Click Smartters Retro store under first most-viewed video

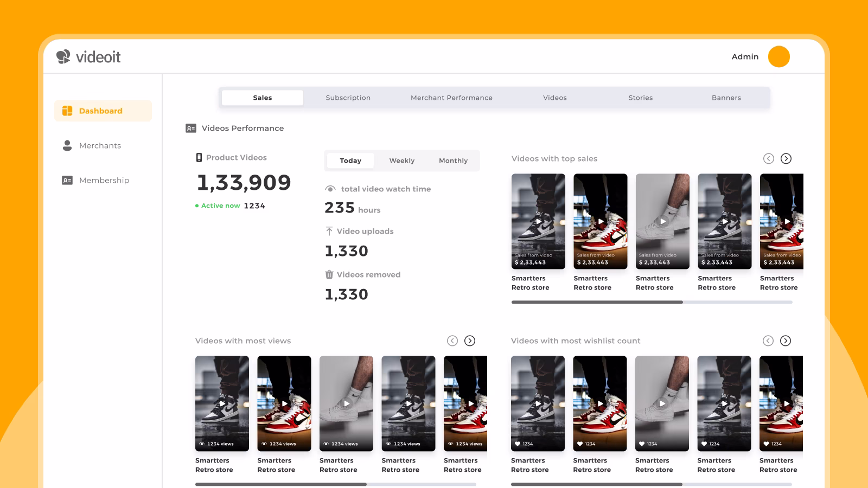[x=214, y=465]
